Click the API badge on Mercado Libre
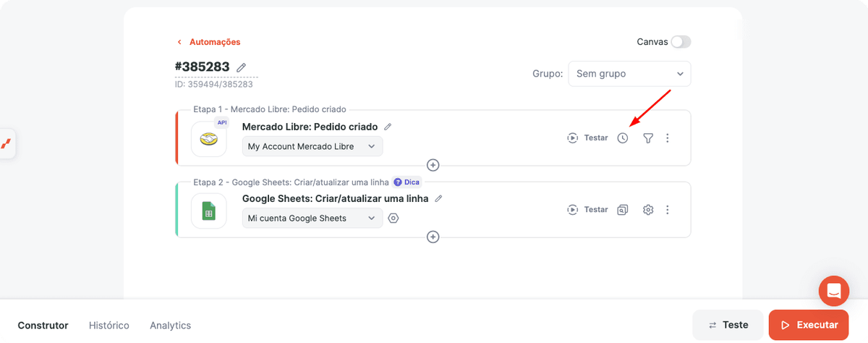 pyautogui.click(x=222, y=122)
